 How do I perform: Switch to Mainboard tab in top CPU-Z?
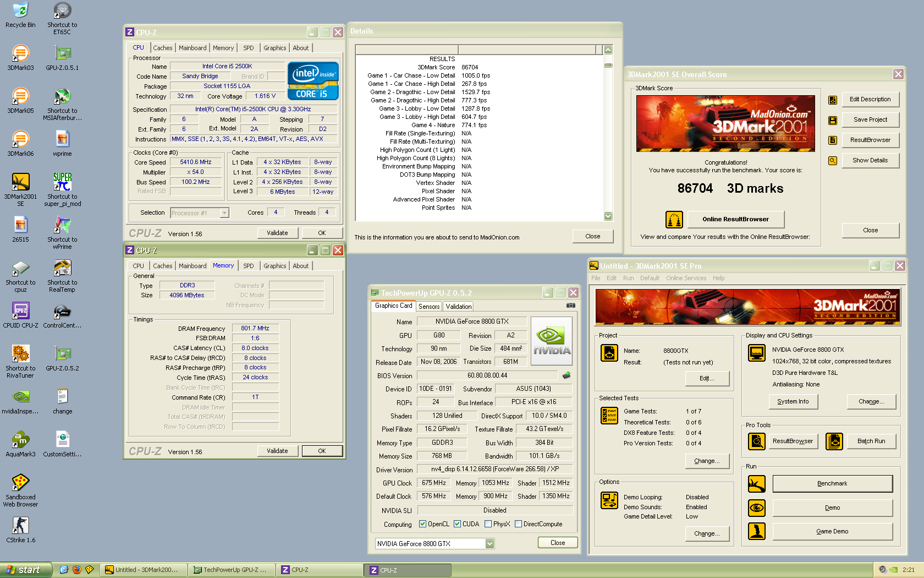pyautogui.click(x=193, y=48)
